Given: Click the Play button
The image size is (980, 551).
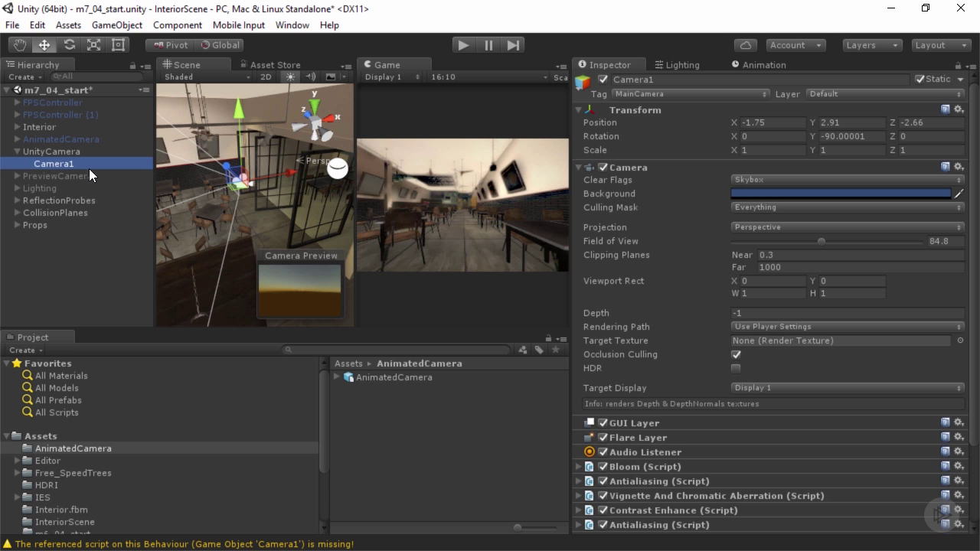Looking at the screenshot, I should pyautogui.click(x=463, y=45).
